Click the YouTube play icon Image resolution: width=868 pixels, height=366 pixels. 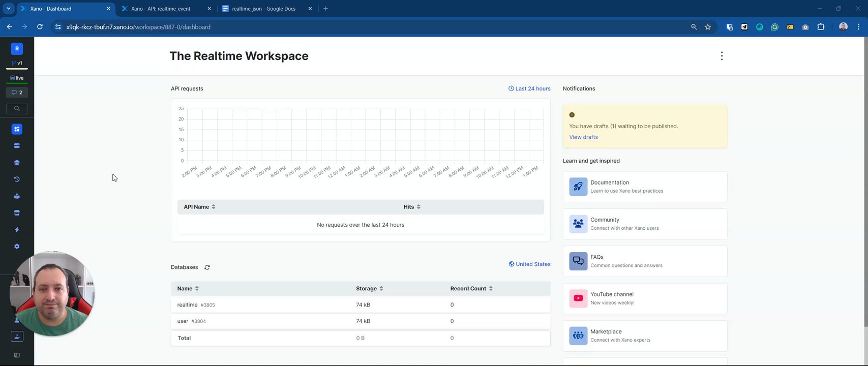[x=578, y=298]
